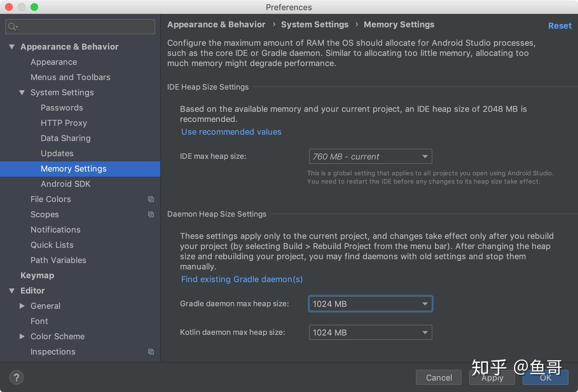The image size is (578, 392).
Task: Click the 'IDE max heap size:' label
Action: 213,156
